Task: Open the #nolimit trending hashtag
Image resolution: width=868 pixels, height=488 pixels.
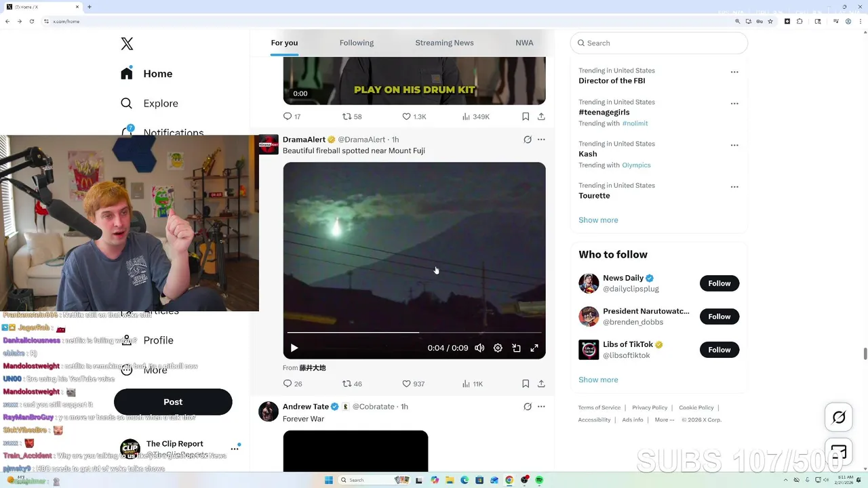Action: (635, 123)
